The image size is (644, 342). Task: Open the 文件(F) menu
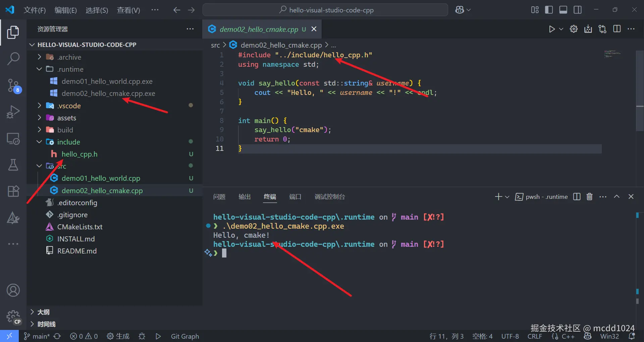[35, 10]
